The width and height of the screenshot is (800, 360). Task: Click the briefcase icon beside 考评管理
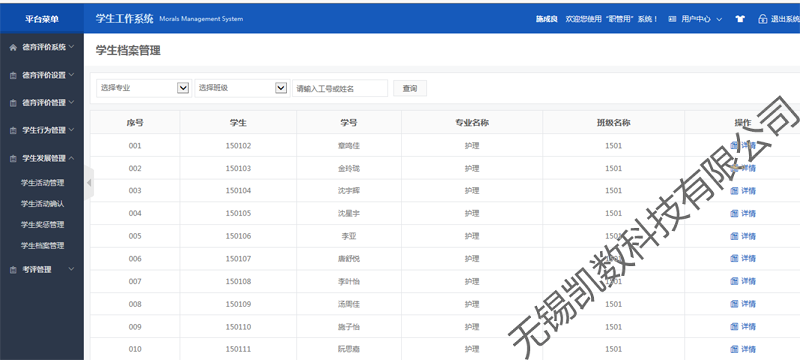(13, 270)
